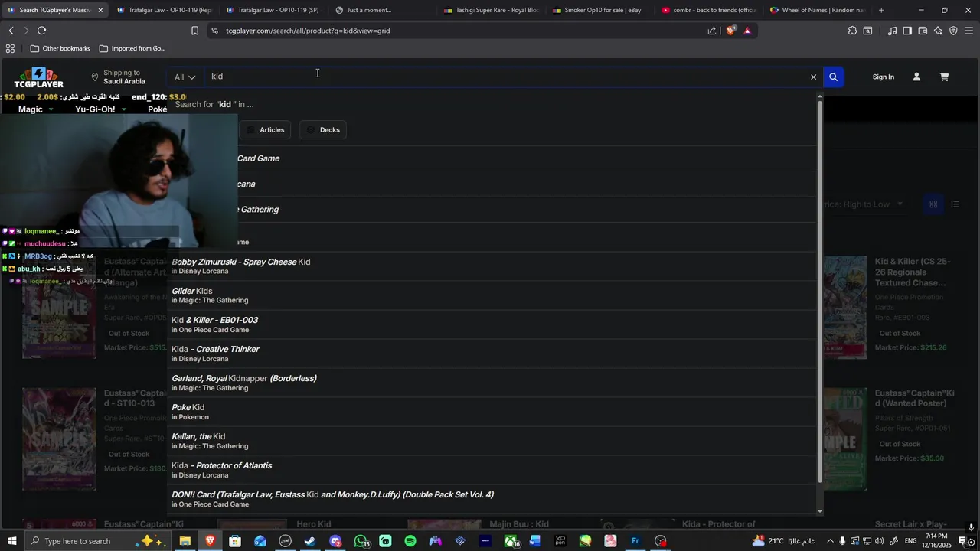Click the shipping location pin icon
This screenshot has width=980, height=551.
(x=95, y=77)
